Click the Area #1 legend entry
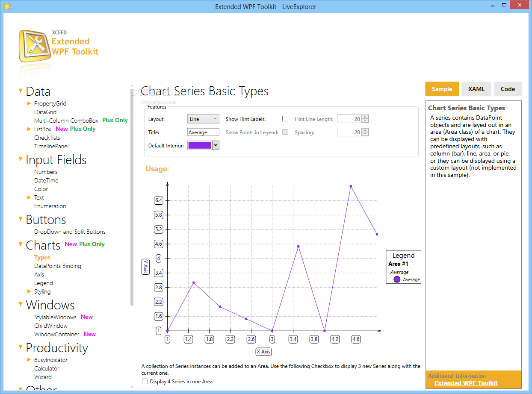This screenshot has width=532, height=394. tap(397, 264)
